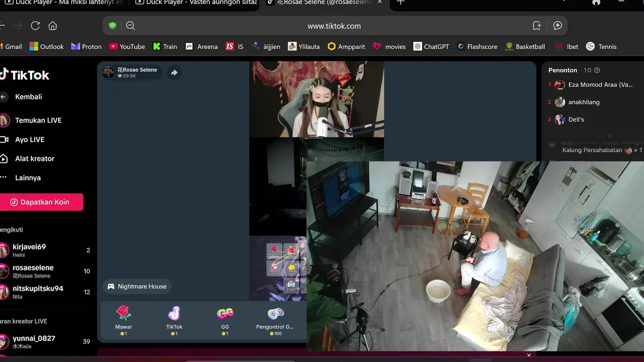Open the Tennis bookmark

pos(601,46)
